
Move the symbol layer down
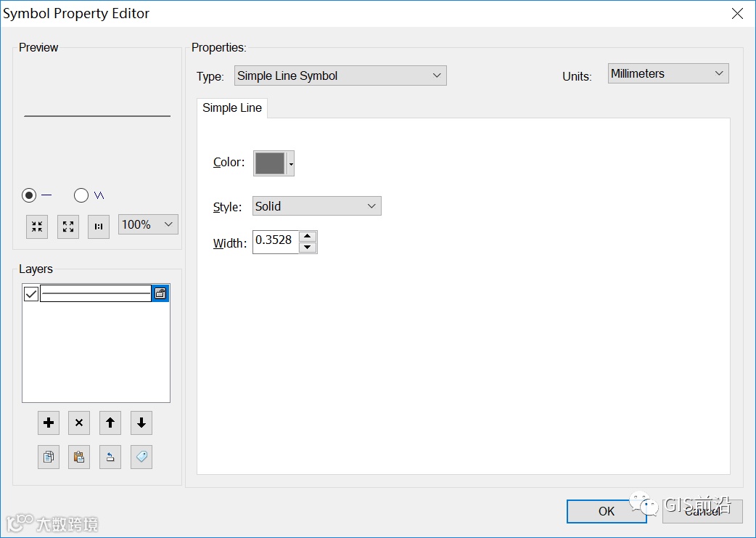[141, 423]
